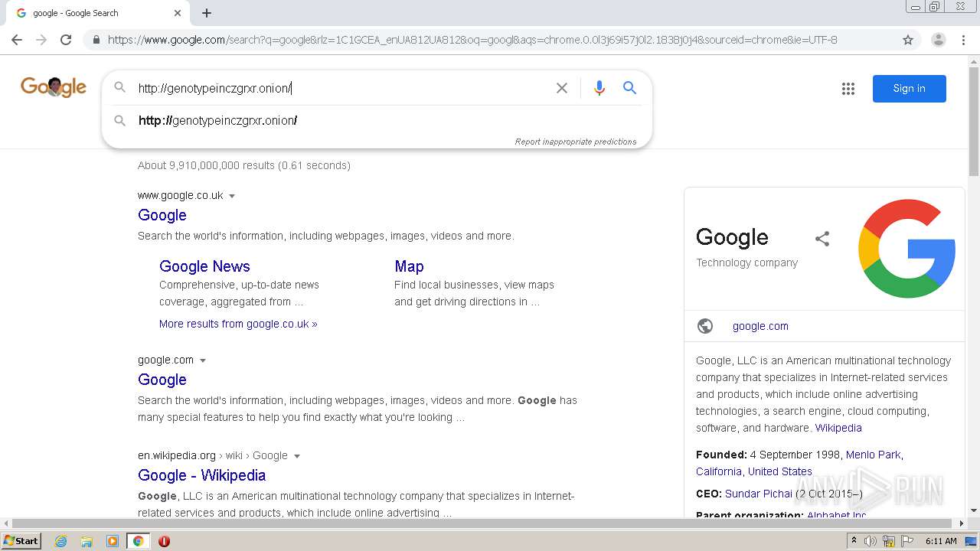Viewport: 980px width, 551px height.
Task: Clear the search box with the X
Action: click(562, 88)
